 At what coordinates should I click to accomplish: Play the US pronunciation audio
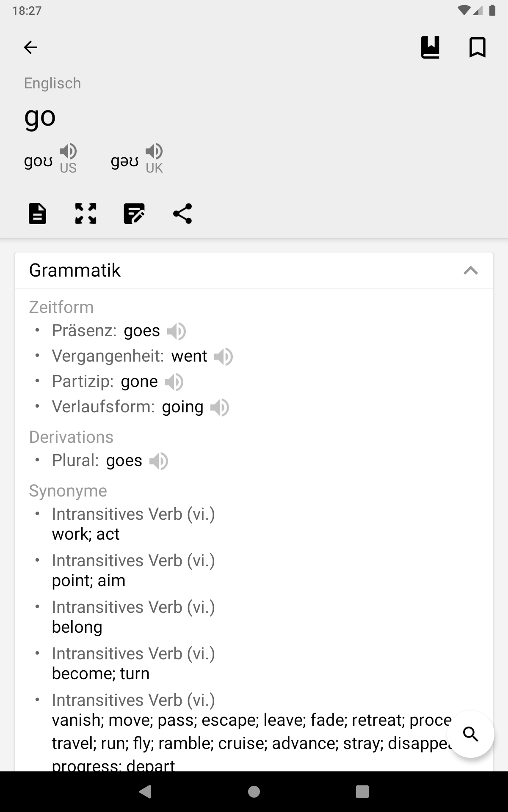click(x=68, y=151)
